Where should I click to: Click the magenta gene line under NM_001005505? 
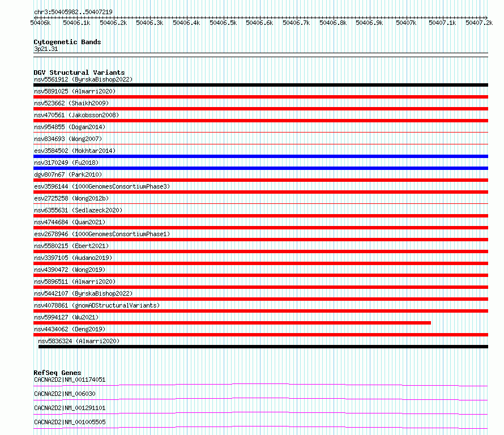260,427
